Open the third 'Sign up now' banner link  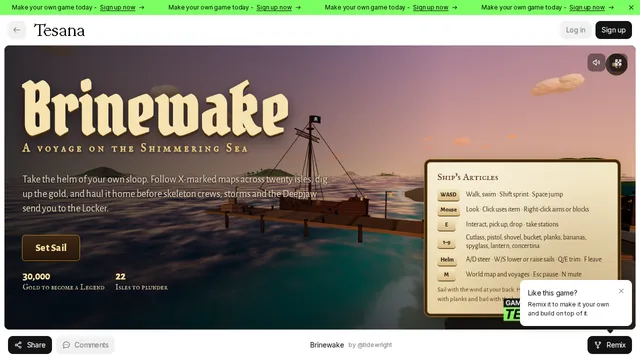click(x=430, y=7)
